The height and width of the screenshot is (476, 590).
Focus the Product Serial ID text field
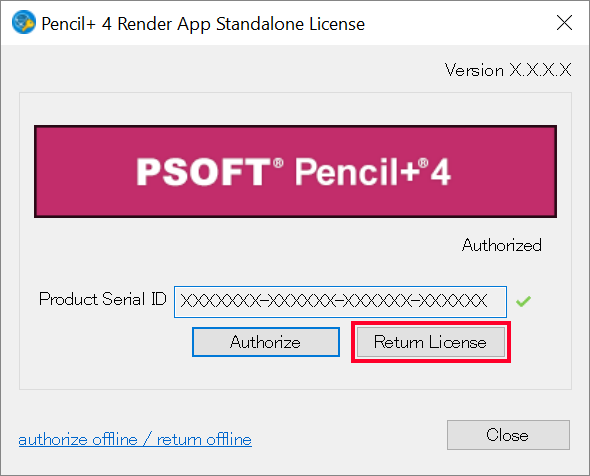[340, 302]
